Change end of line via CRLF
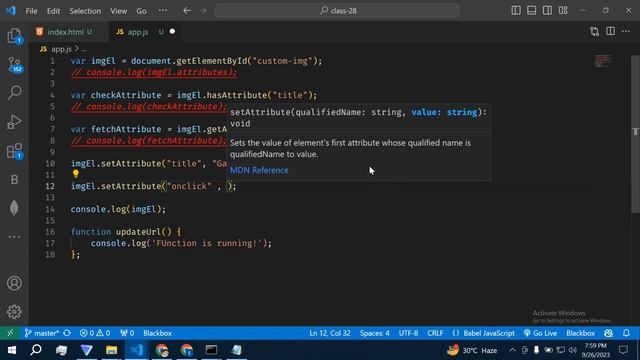 pyautogui.click(x=435, y=333)
